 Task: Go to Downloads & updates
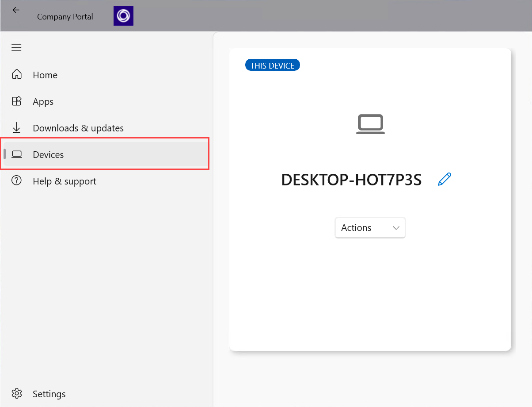point(78,128)
